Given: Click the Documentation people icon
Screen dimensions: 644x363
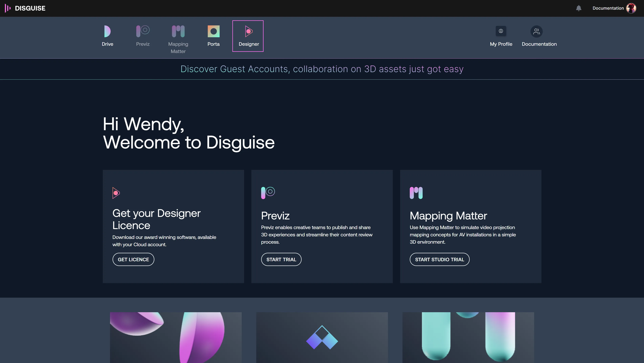Looking at the screenshot, I should [x=537, y=31].
